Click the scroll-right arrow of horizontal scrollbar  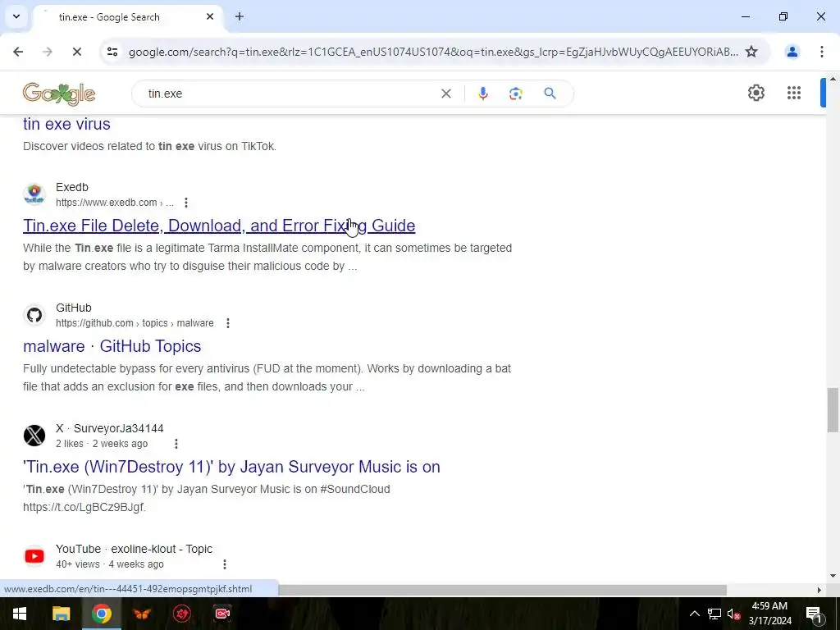[819, 590]
